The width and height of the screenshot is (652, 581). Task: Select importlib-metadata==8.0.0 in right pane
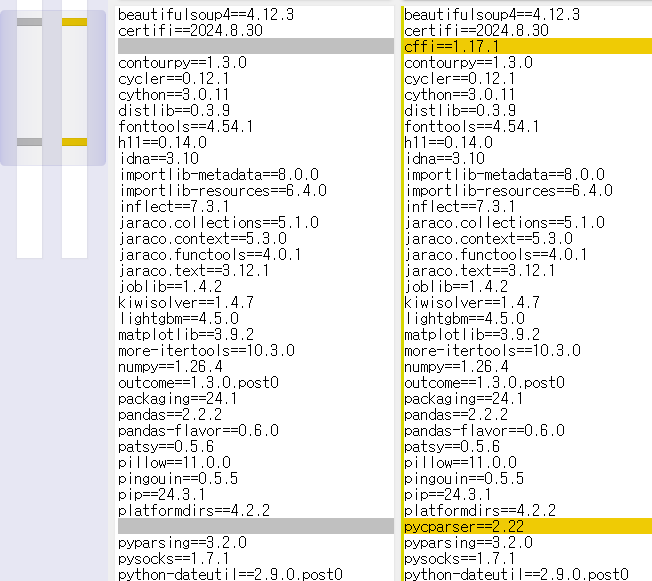click(x=505, y=174)
